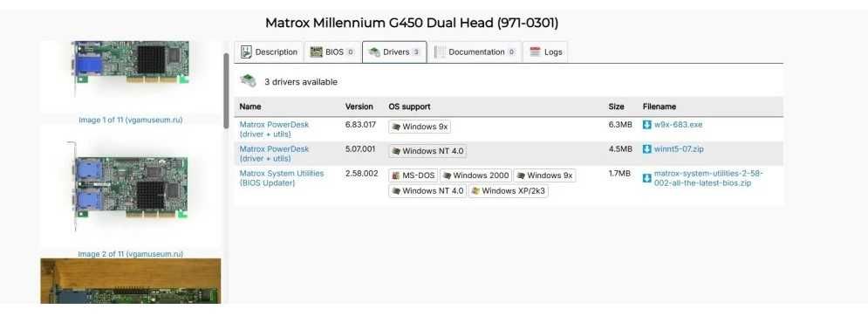
Task: Click the Logs tab calendar icon
Action: (x=535, y=52)
